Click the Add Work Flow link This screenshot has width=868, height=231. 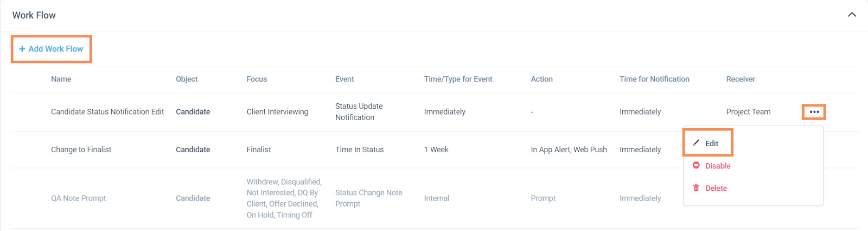(55, 49)
